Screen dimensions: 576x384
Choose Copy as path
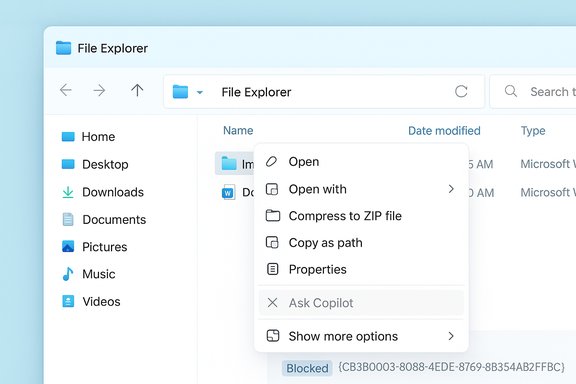361,243
